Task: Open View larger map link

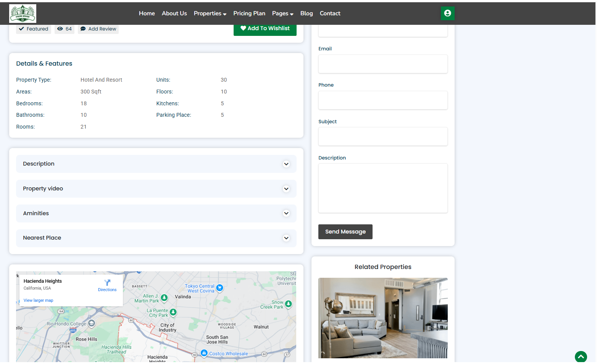Action: click(38, 301)
